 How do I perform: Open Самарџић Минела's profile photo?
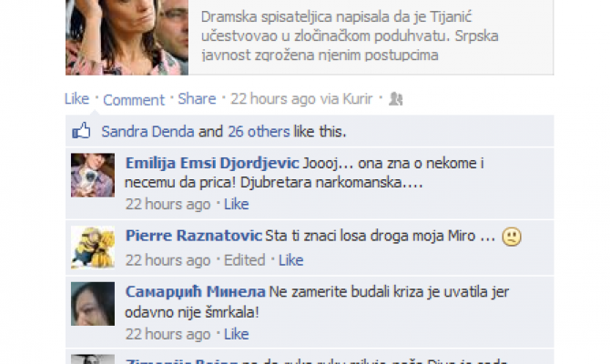93,304
